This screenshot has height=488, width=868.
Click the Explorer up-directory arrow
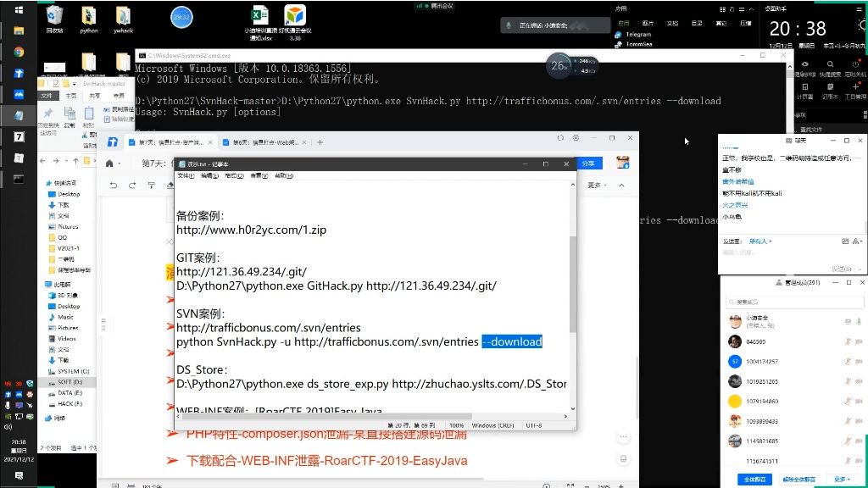pos(75,161)
